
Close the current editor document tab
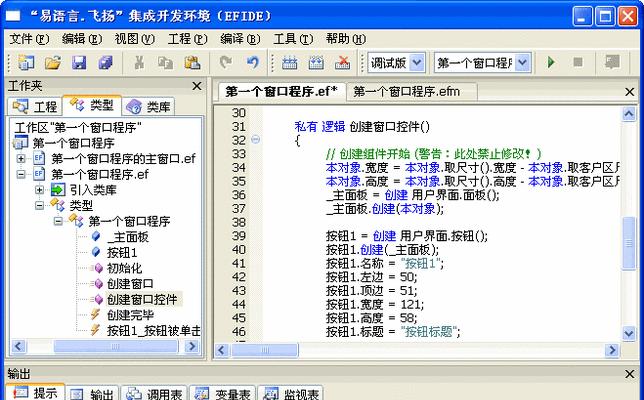[x=630, y=92]
